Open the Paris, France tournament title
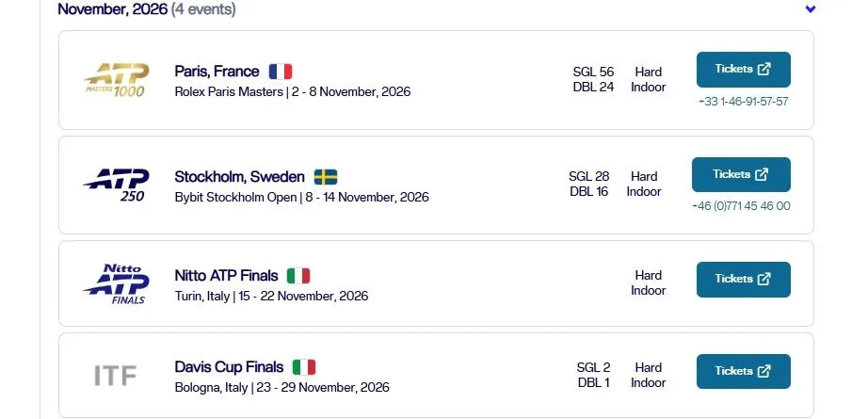 pyautogui.click(x=217, y=72)
